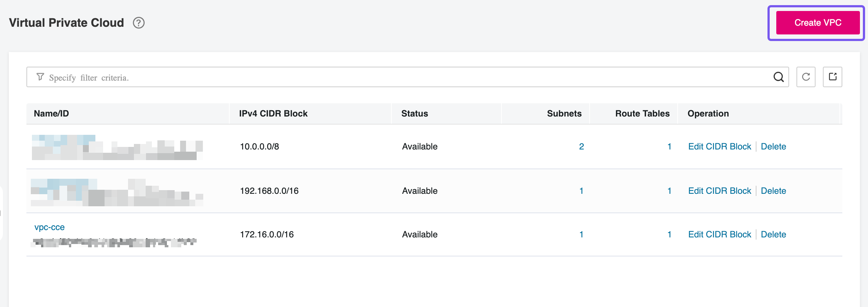This screenshot has width=868, height=307.
Task: Edit CIDR Block for the 10.0.0.0/8 VPC
Action: (x=719, y=147)
